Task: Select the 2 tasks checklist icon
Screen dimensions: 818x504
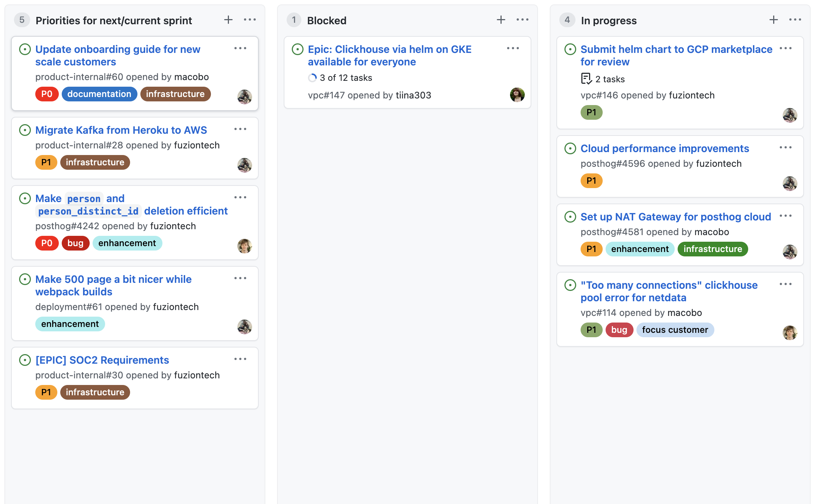Action: [x=586, y=79]
